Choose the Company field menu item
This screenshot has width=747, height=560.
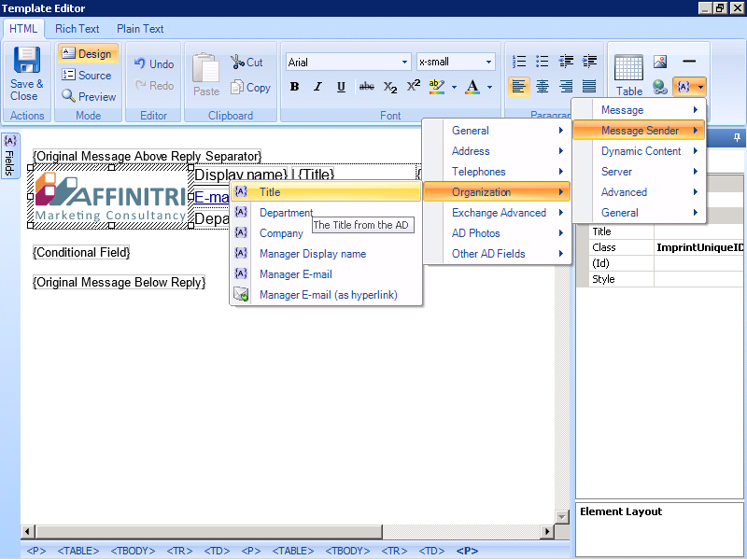[326, 232]
